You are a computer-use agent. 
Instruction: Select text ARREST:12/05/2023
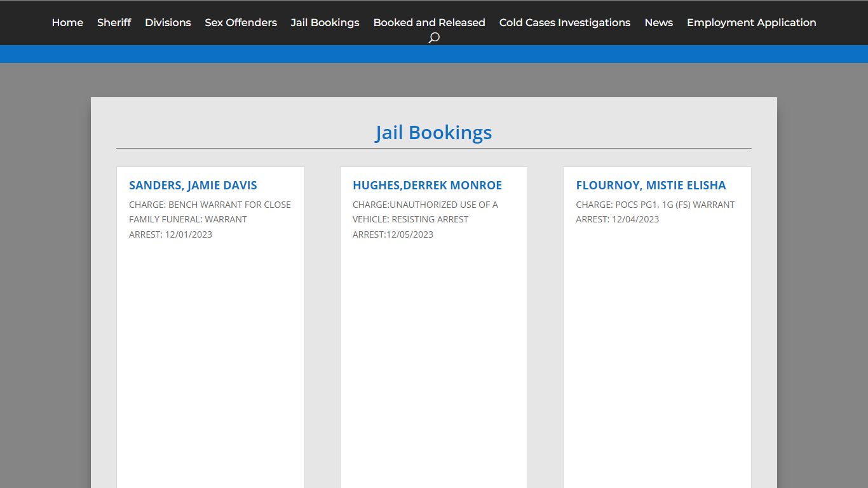[x=393, y=234]
